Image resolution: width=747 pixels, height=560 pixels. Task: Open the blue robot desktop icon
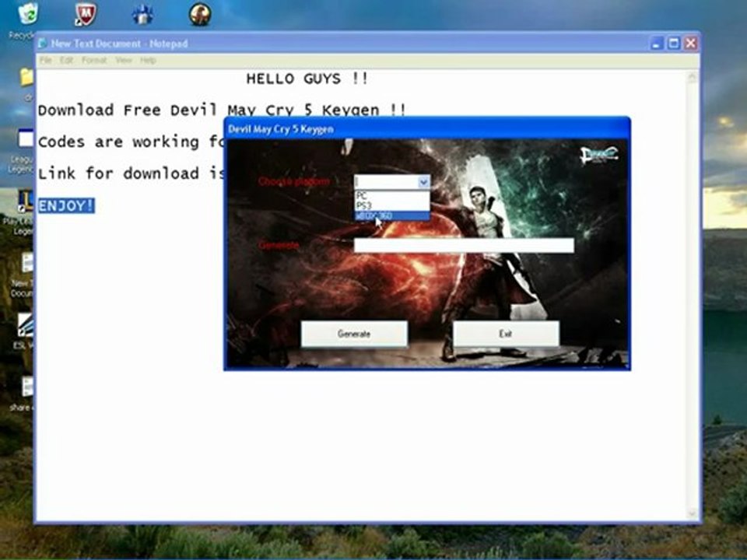click(x=142, y=14)
